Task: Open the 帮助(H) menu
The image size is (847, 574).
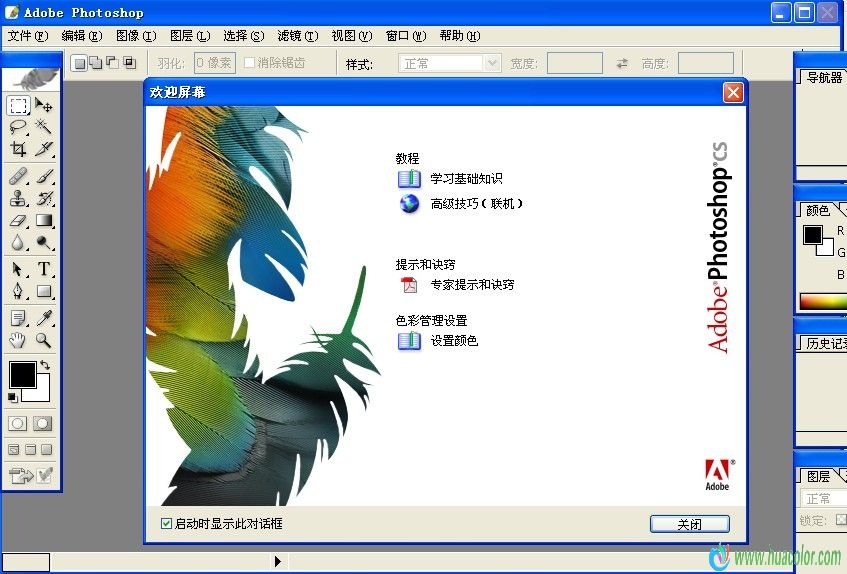Action: tap(460, 36)
